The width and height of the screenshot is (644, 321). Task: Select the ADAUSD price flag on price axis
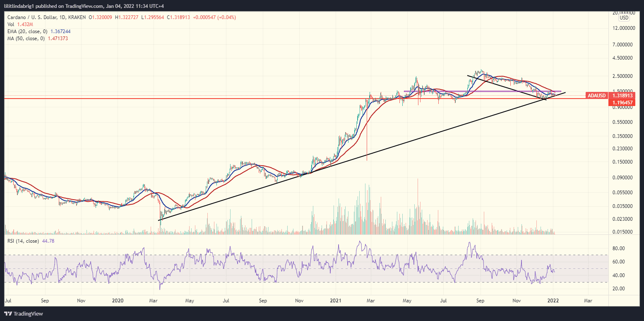(596, 95)
